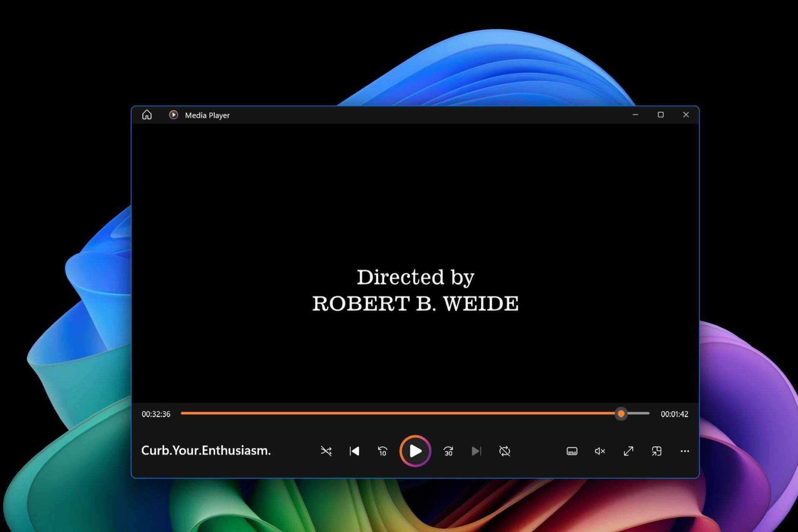Enter full screen mode
This screenshot has height=532, width=798.
point(629,451)
